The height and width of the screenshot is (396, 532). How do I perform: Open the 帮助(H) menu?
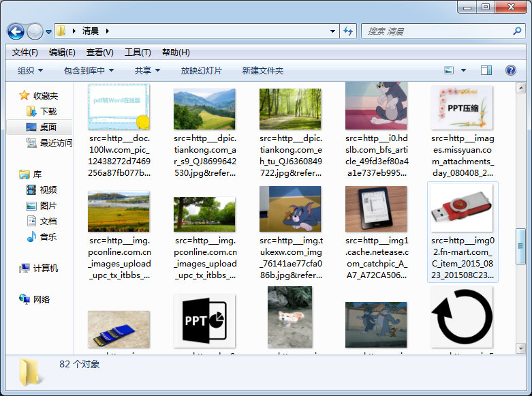176,52
